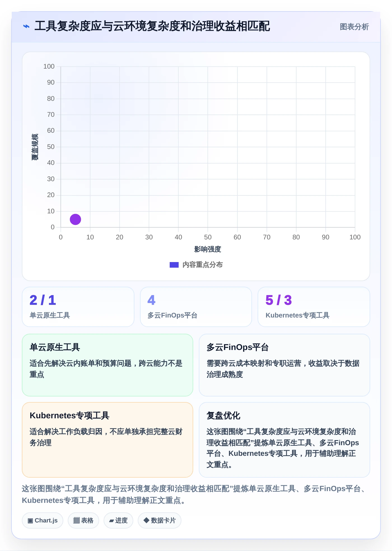Click the 内容重点分布 legend label
The image size is (392, 551).
coord(202,265)
